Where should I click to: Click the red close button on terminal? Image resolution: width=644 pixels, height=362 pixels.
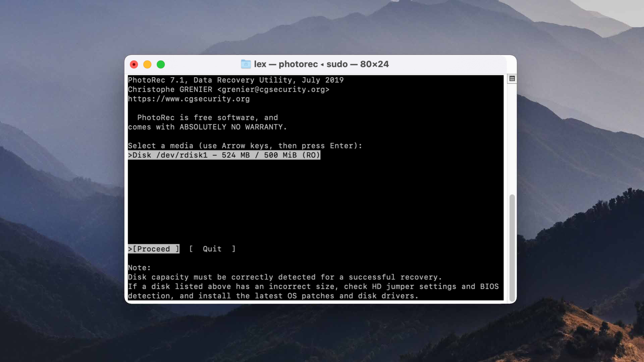134,65
